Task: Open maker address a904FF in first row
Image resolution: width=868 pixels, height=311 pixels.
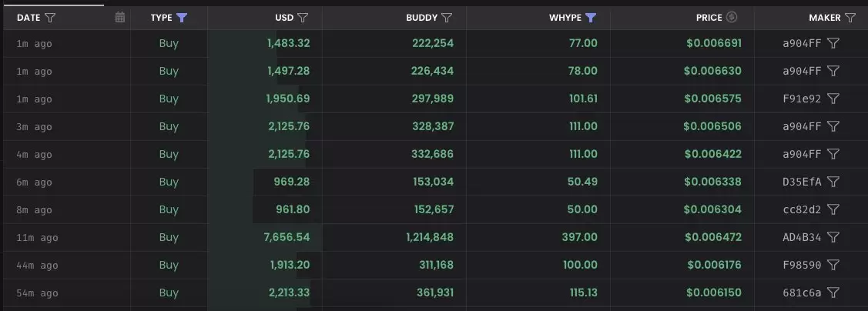Action: (x=802, y=44)
